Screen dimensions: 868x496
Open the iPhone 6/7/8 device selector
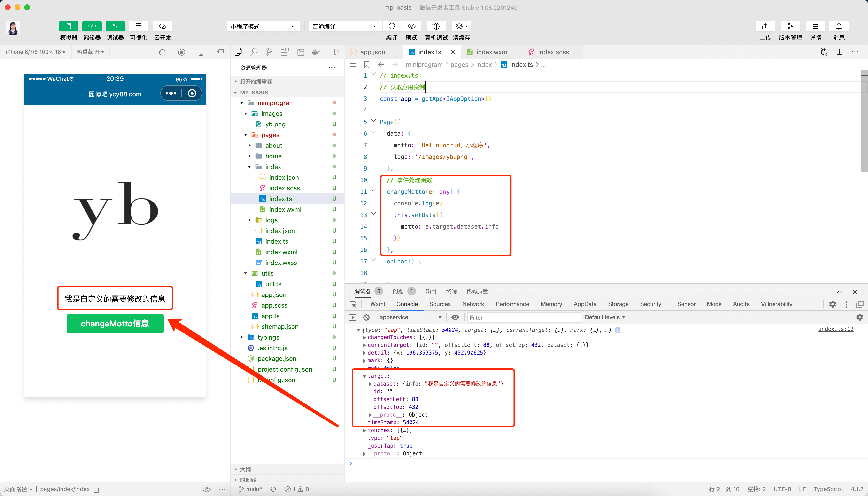pos(35,52)
